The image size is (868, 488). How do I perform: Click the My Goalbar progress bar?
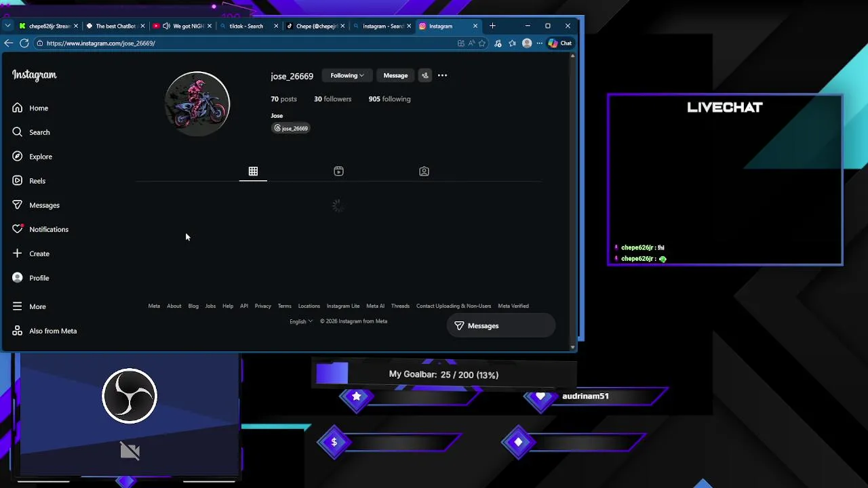[x=444, y=374]
